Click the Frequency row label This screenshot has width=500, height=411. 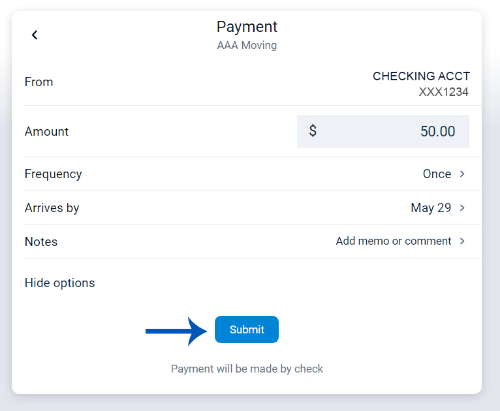coord(53,174)
